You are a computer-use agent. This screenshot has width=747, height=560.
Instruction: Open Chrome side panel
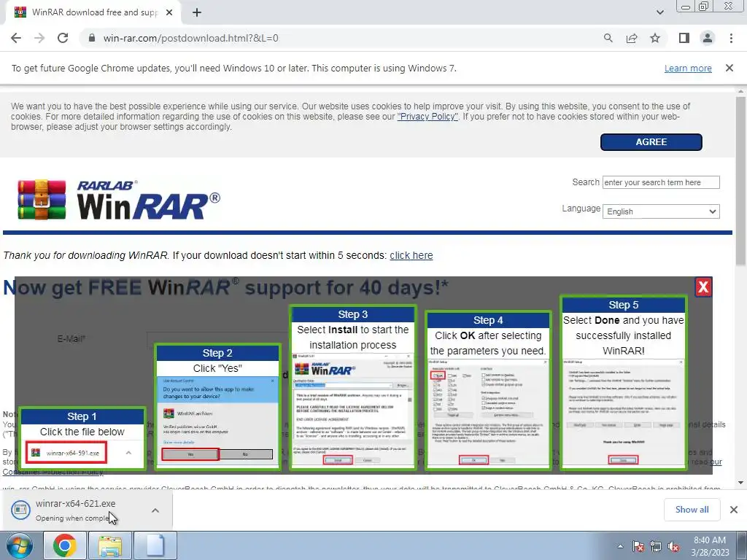(x=684, y=38)
